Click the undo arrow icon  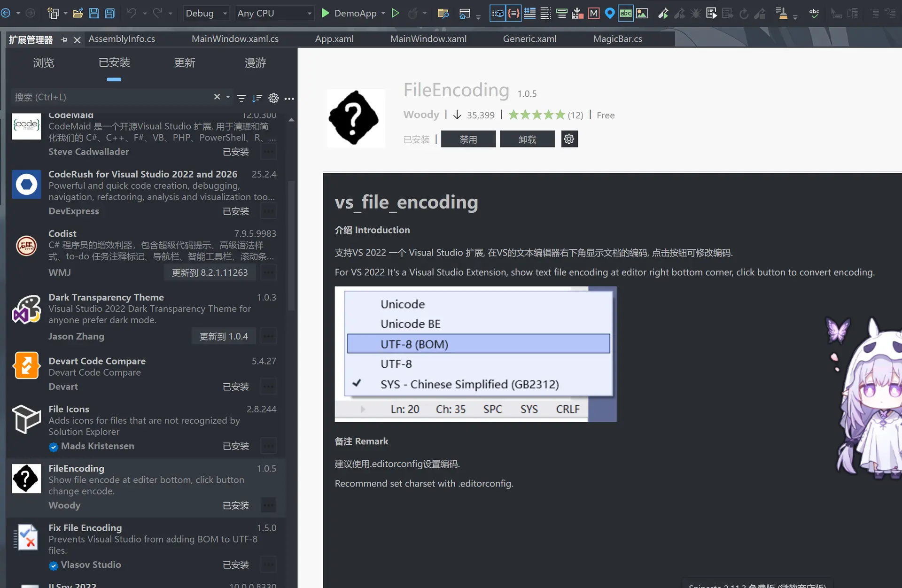point(132,13)
